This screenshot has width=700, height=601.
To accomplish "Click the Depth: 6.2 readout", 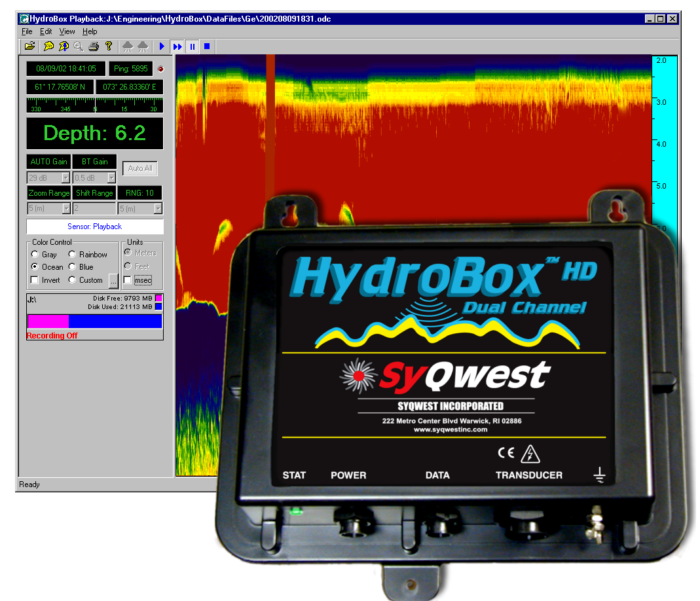I will 95,133.
